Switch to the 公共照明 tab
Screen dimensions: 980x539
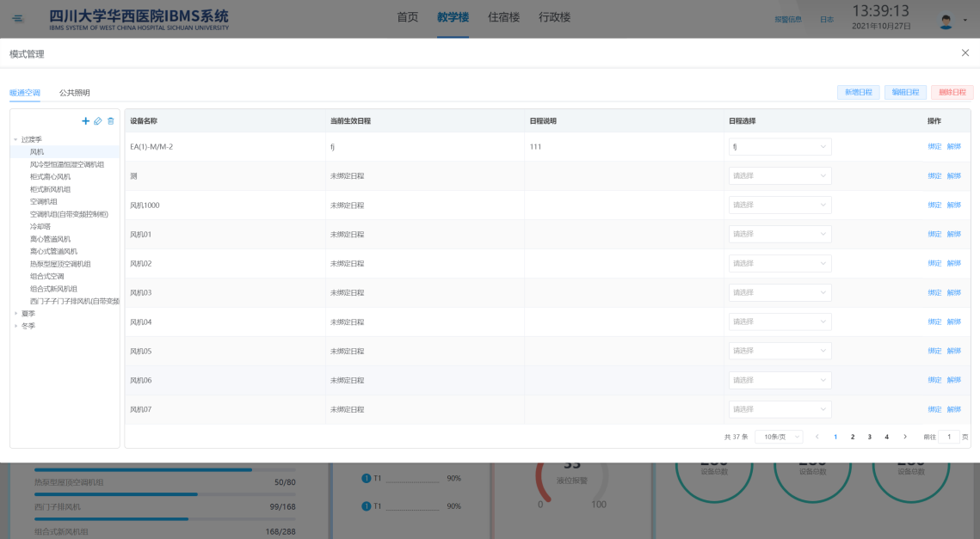[x=74, y=93]
